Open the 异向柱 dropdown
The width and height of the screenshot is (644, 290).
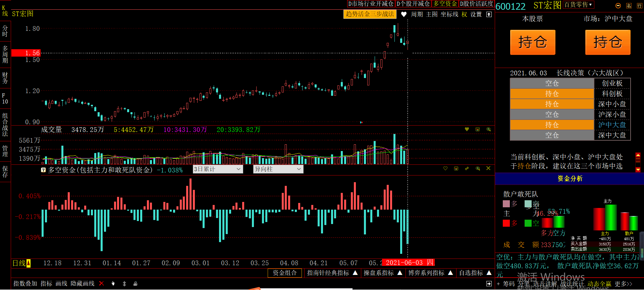point(278,169)
